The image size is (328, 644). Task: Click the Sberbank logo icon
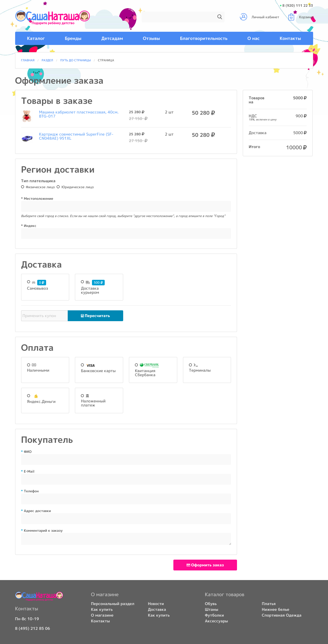point(149,365)
